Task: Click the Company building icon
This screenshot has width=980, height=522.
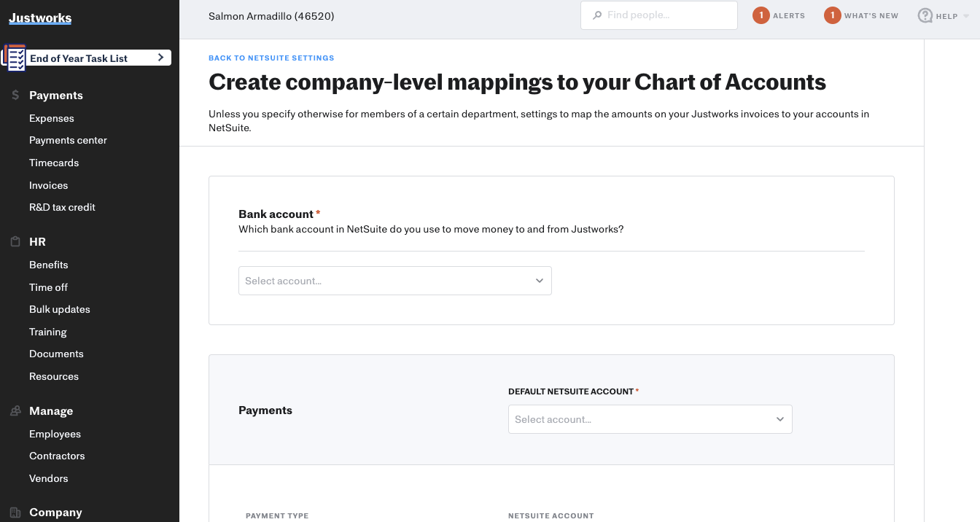Action: click(x=15, y=513)
